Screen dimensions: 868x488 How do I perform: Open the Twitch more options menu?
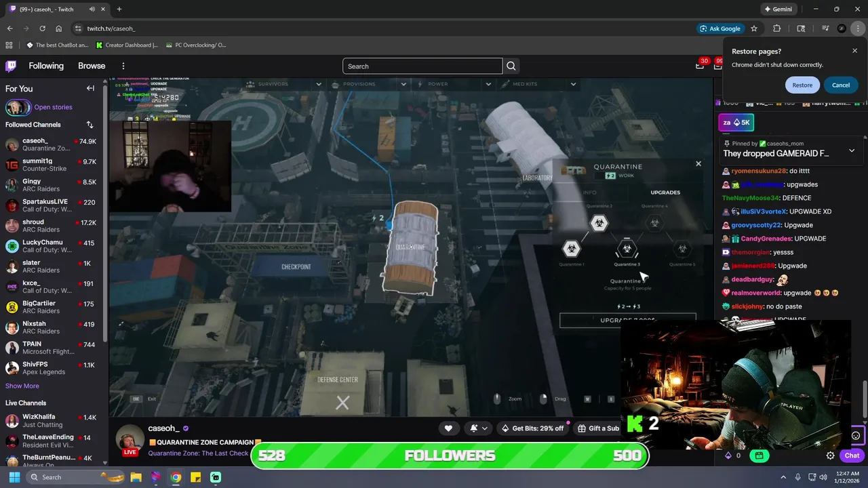(123, 66)
